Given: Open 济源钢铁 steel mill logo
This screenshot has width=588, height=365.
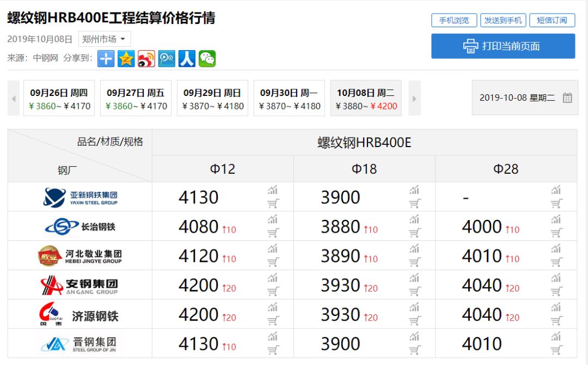Looking at the screenshot, I should pyautogui.click(x=79, y=314).
